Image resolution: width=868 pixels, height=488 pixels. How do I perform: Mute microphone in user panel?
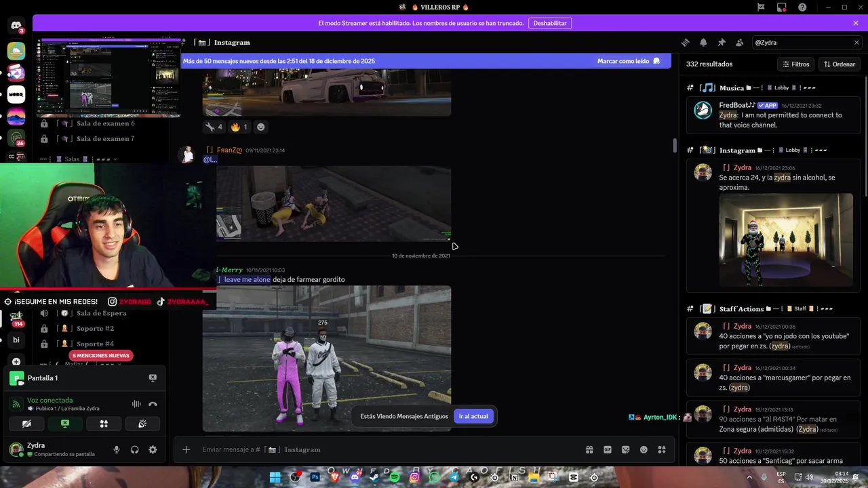pos(117,449)
